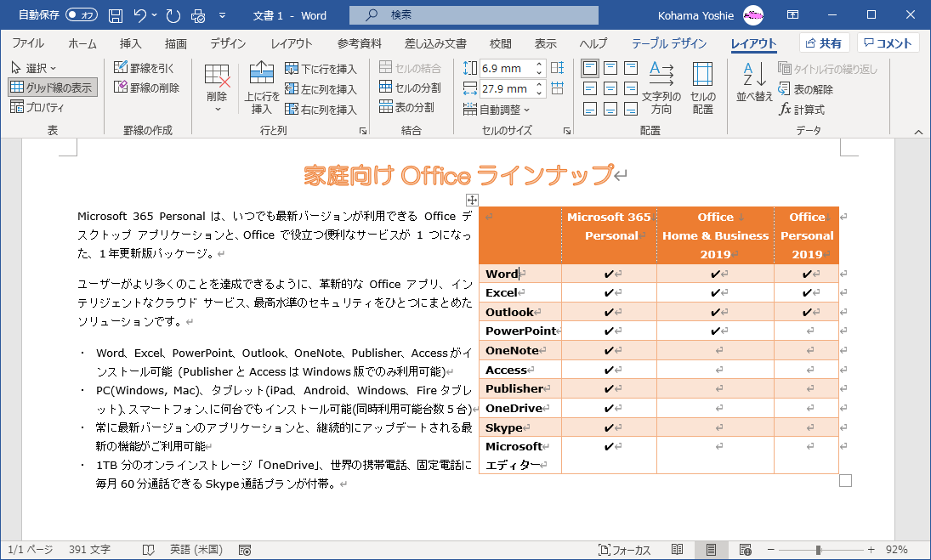The image size is (931, 560).
Task: Select 罫線を引く tool
Action: pos(145,68)
